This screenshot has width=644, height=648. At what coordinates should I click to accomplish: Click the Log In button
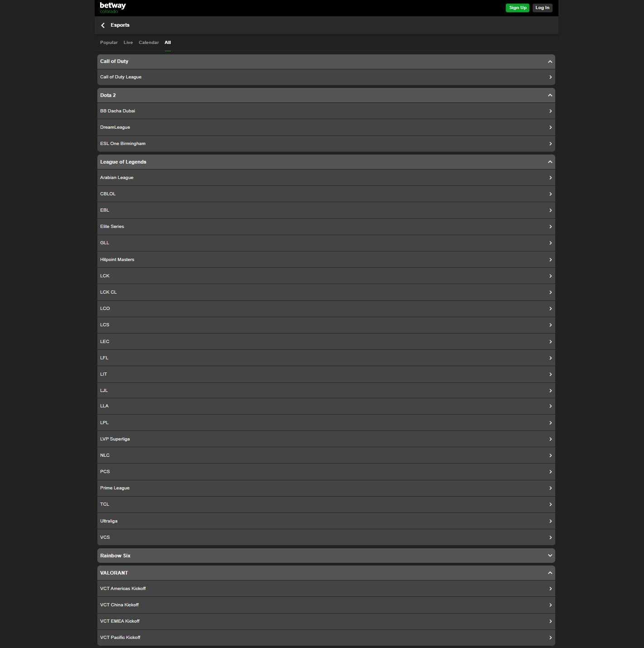(542, 8)
